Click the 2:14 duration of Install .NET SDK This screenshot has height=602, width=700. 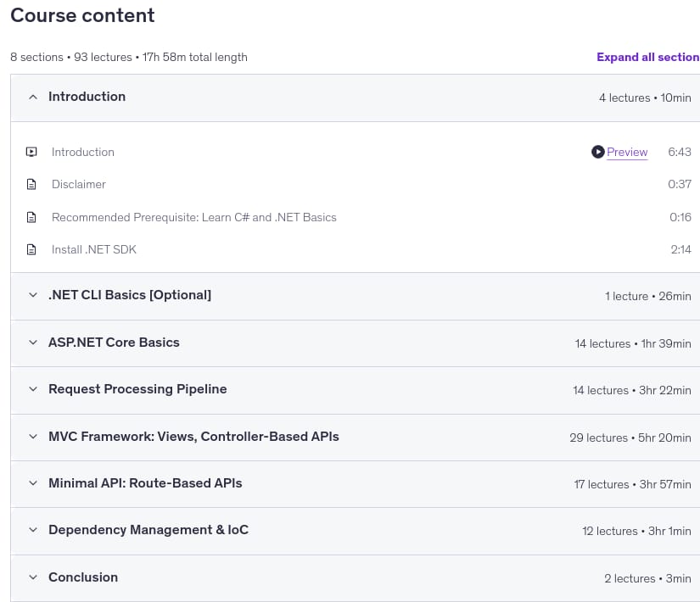point(680,249)
